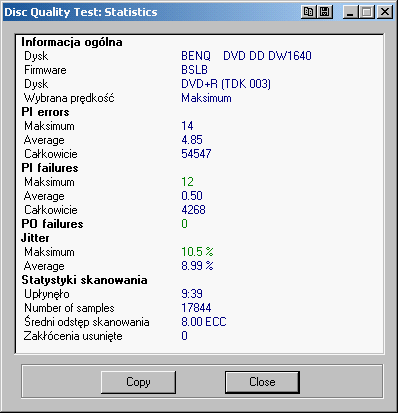
Task: Click the Firmware label
Action: click(x=45, y=70)
